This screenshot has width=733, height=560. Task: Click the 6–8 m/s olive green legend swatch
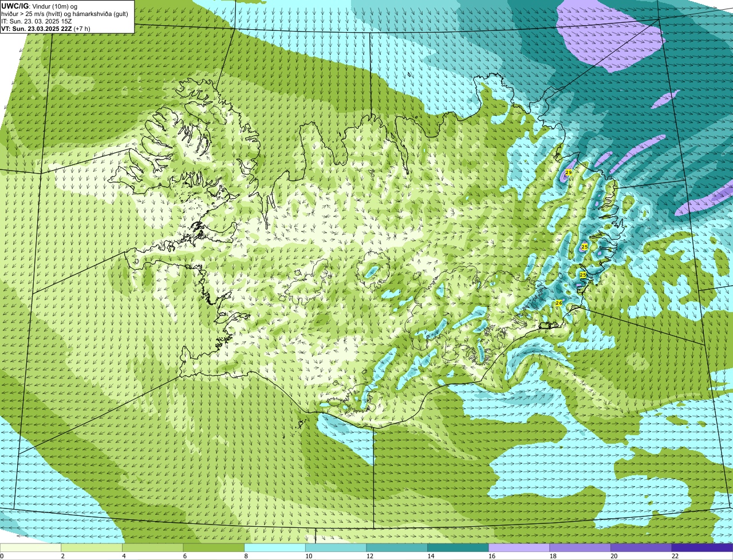214,547
